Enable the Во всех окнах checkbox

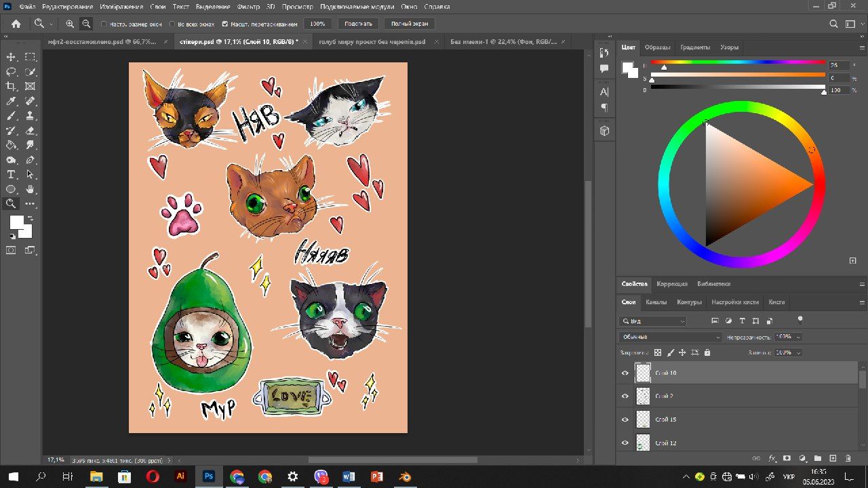(172, 24)
